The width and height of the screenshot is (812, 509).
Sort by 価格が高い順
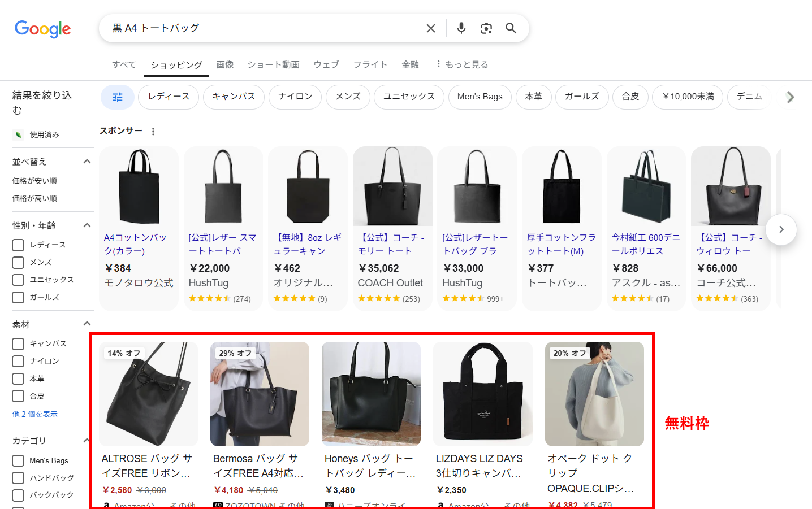pos(34,198)
